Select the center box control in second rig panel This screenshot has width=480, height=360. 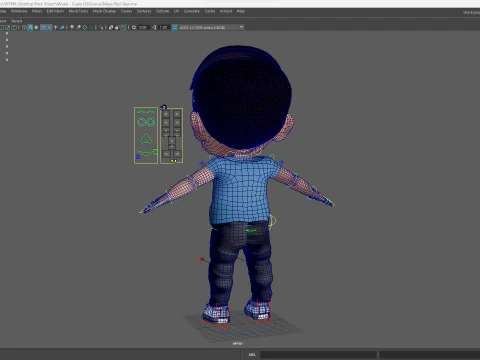click(172, 141)
